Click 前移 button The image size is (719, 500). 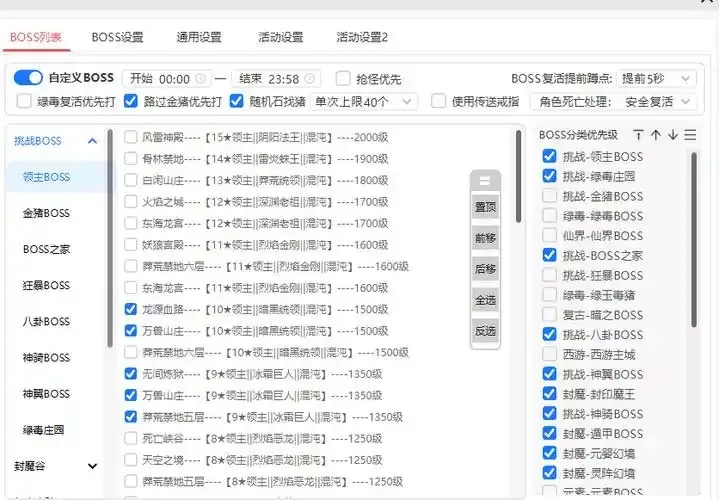point(485,238)
